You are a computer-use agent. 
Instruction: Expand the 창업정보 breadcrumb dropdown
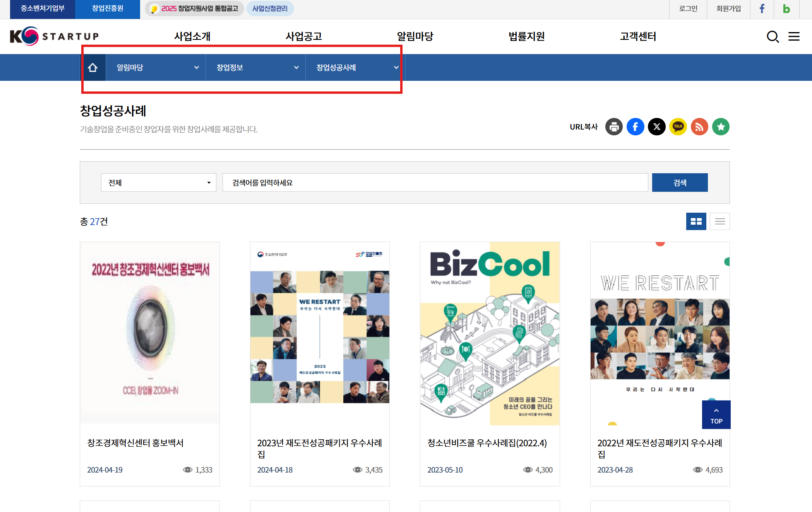255,68
